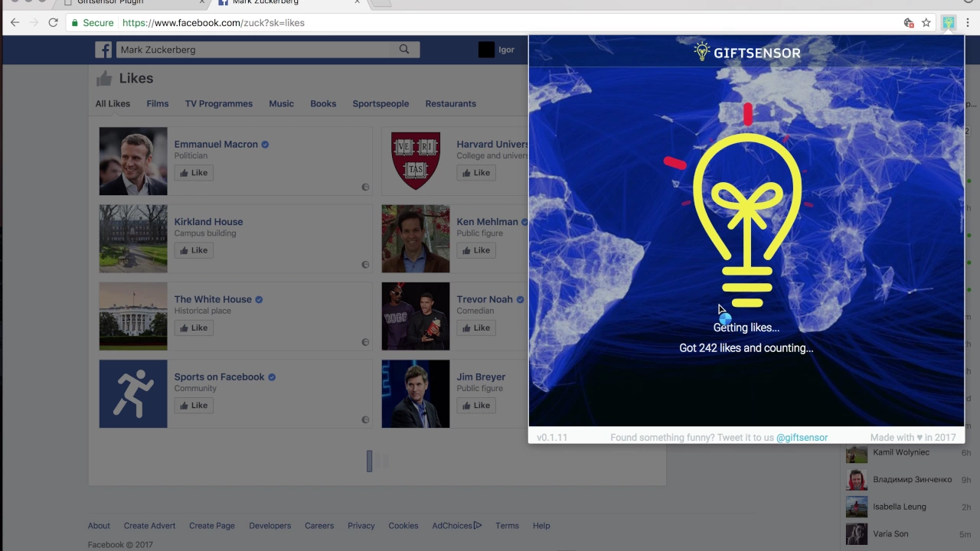Click Developers footer link
Screen dimensions: 980x551
click(269, 526)
